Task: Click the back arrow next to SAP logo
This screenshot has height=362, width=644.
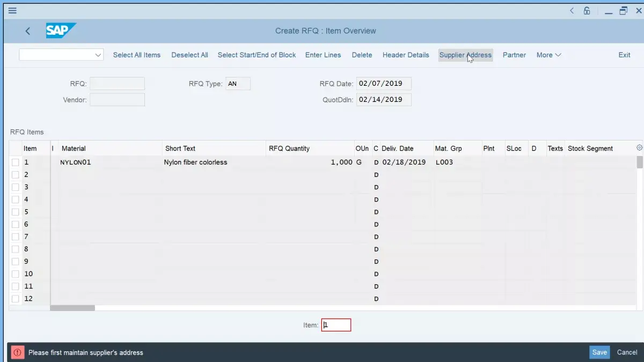Action: point(28,31)
